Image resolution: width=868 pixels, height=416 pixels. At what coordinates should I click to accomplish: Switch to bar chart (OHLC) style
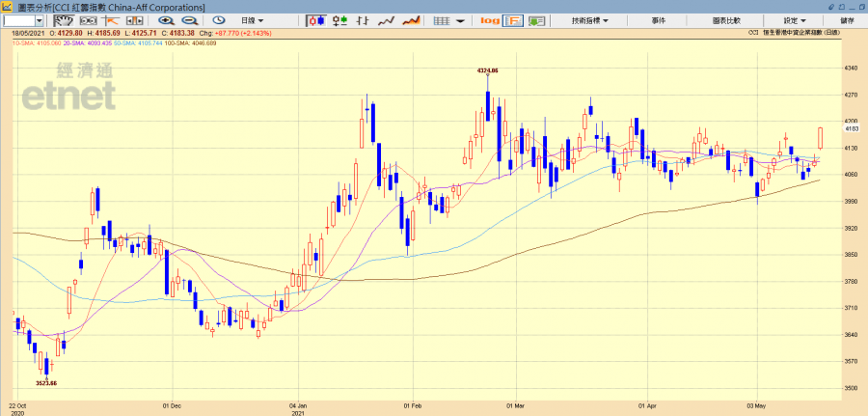click(363, 20)
